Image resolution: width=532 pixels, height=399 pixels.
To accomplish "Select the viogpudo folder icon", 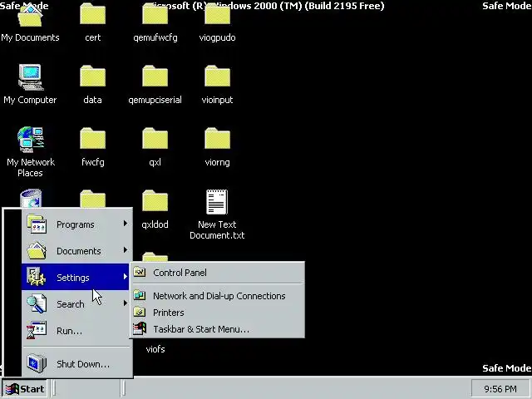I will pyautogui.click(x=218, y=14).
